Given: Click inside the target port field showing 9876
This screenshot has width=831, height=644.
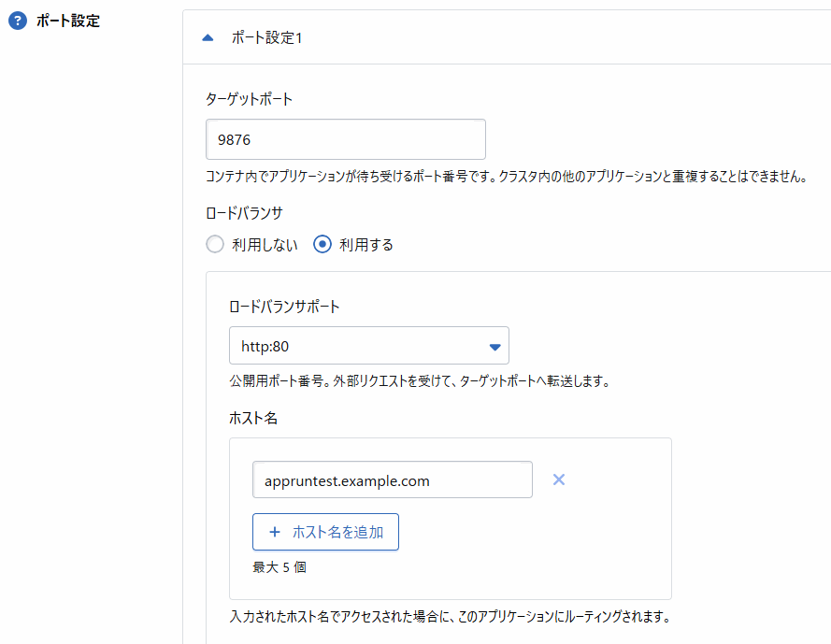Looking at the screenshot, I should (x=346, y=138).
